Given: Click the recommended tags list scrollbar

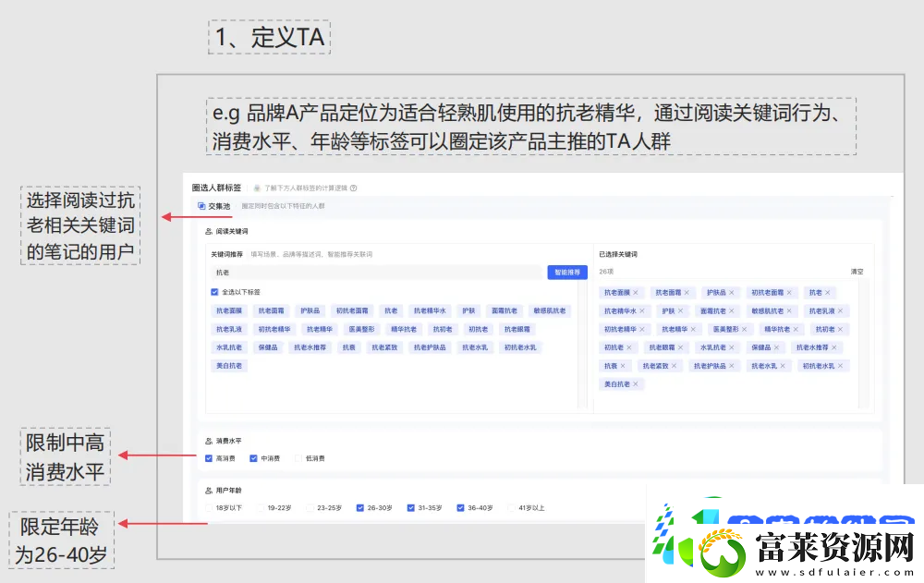Looking at the screenshot, I should [x=583, y=343].
